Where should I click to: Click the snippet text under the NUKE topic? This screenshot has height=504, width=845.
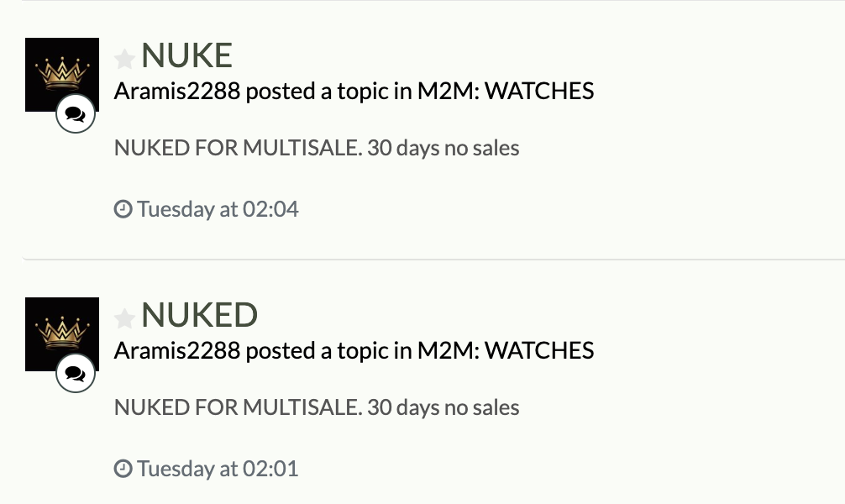[317, 148]
